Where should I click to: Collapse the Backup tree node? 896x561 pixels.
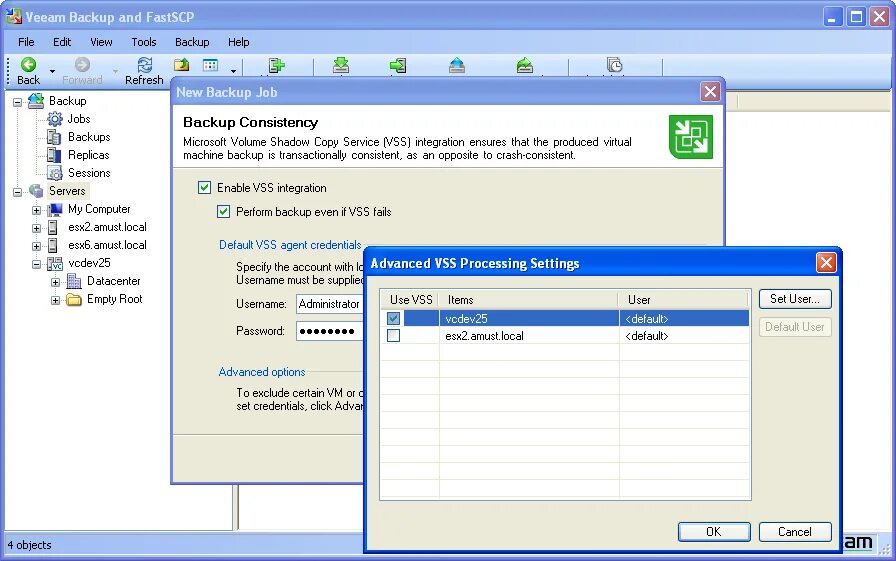18,102
